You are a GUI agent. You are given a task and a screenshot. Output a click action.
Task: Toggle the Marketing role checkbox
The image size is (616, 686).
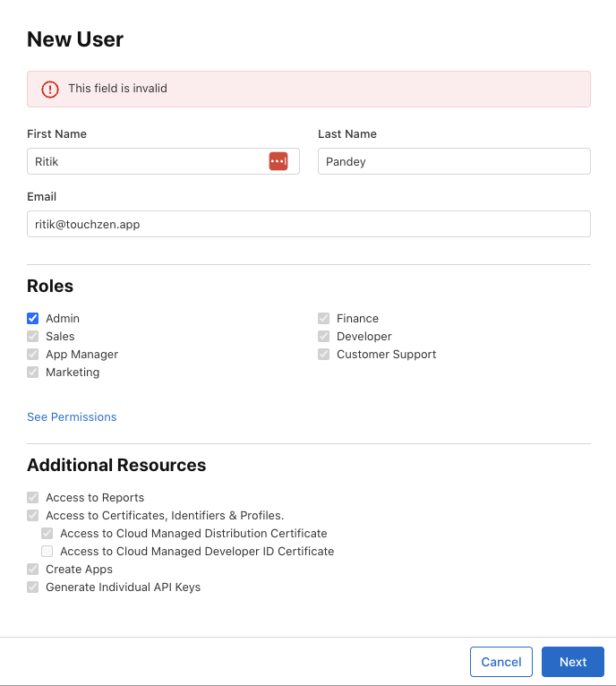coord(33,373)
